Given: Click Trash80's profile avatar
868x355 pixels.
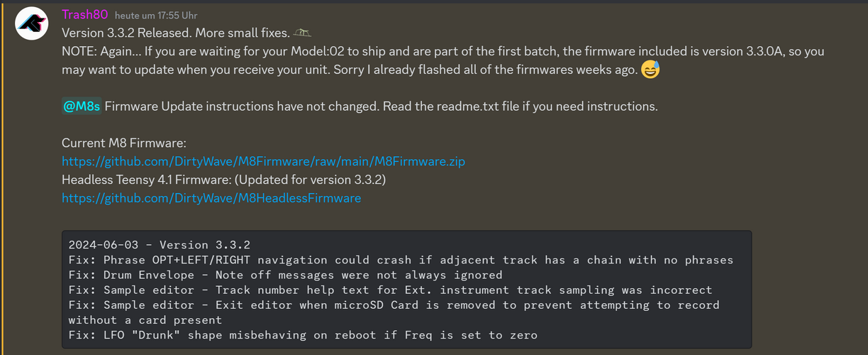Looking at the screenshot, I should (x=31, y=24).
